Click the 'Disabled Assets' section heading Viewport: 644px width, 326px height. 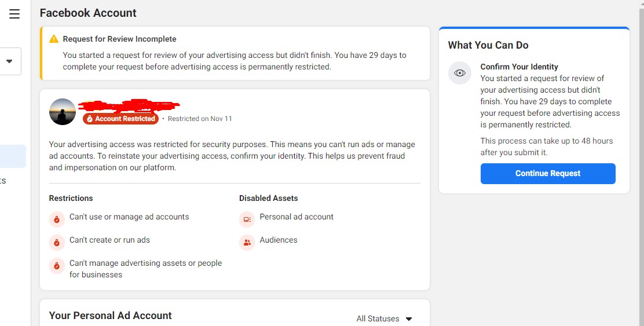[x=268, y=198]
